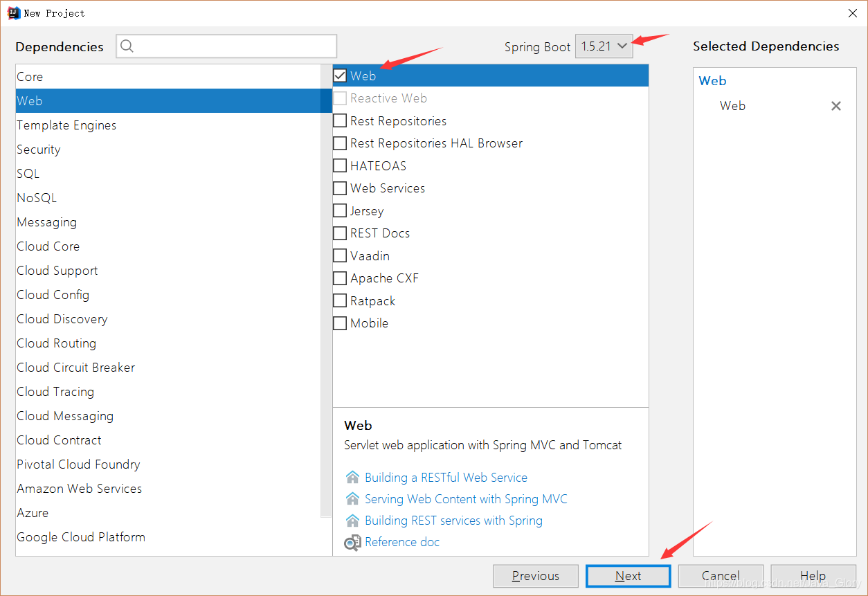868x596 pixels.
Task: Click the Next button
Action: pyautogui.click(x=629, y=576)
